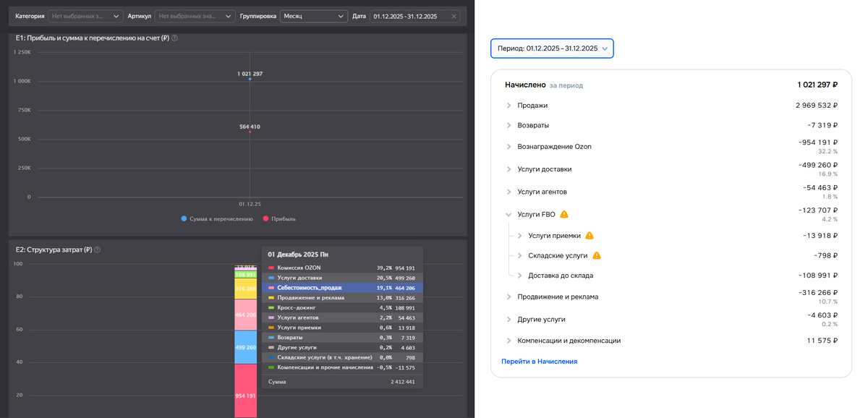Expand the Компенсации и декомпенсации row
This screenshot has height=418, width=868.
(x=509, y=341)
